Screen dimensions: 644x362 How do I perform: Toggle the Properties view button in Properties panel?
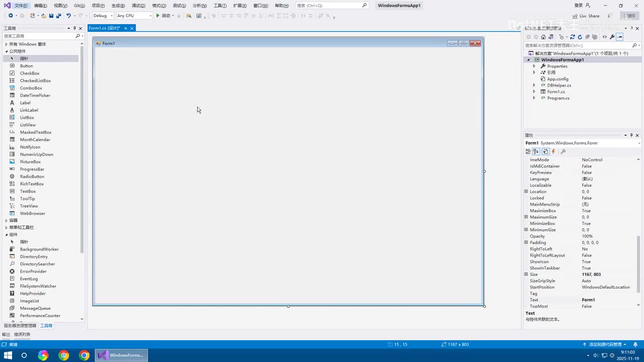545,151
